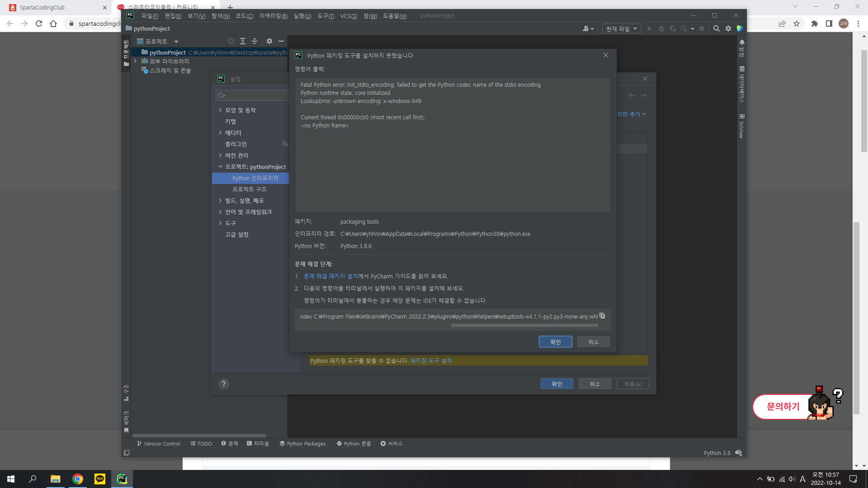
Task: Open the bookmarks tool window on left strip
Action: pyautogui.click(x=126, y=422)
